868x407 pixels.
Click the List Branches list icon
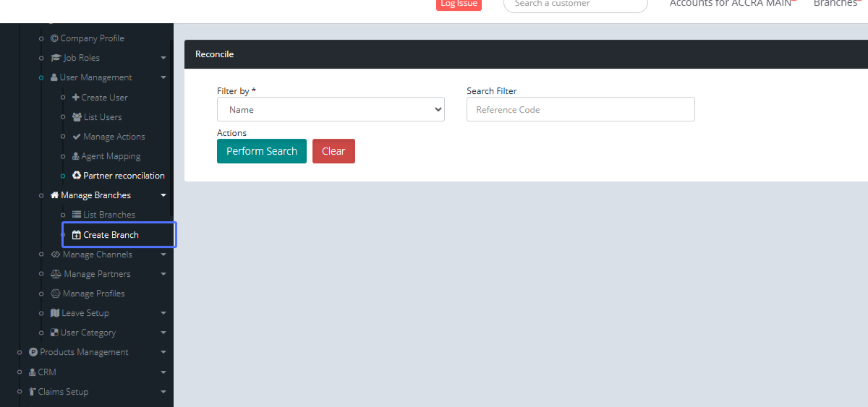(x=77, y=215)
